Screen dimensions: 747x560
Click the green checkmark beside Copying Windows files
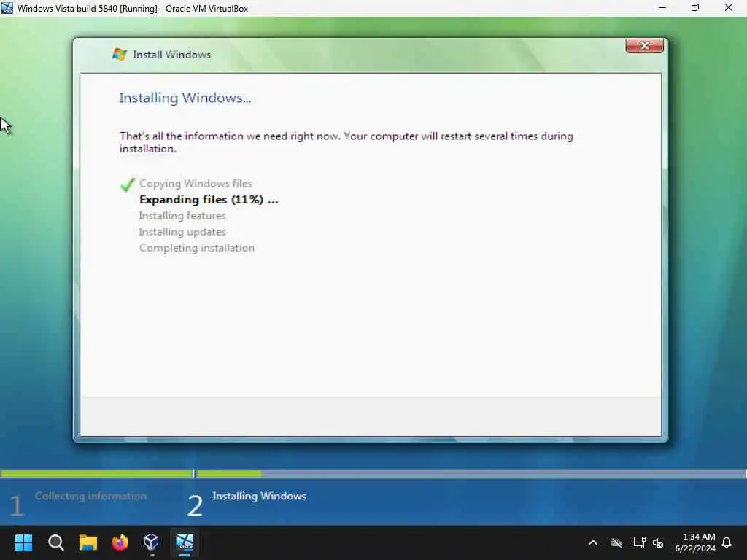128,184
